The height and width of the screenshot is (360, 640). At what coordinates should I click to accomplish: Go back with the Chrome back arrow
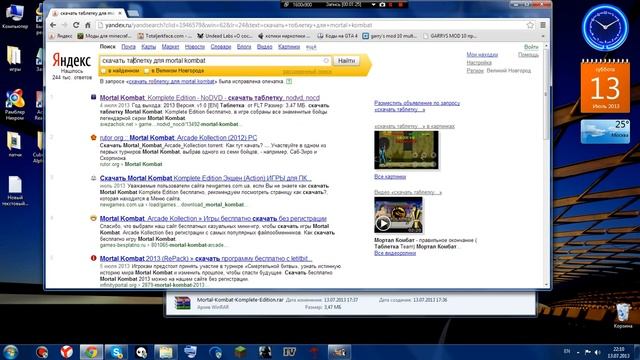coord(53,25)
